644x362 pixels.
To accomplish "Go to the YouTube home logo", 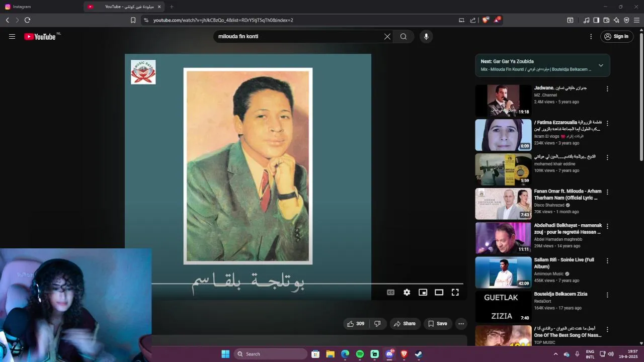I will 40,37.
